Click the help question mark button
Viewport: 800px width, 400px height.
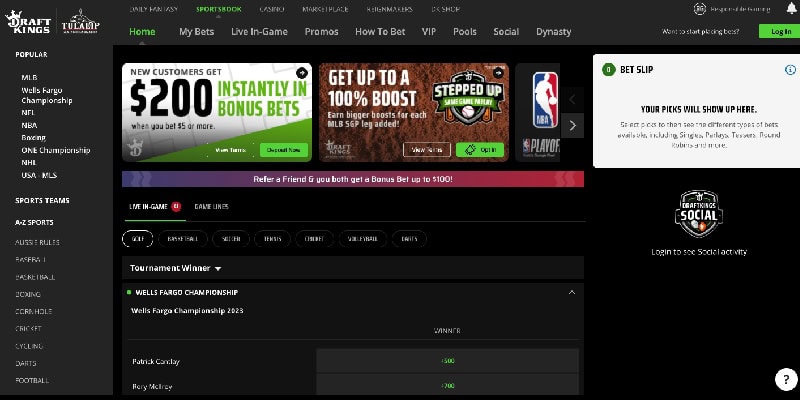click(x=785, y=379)
